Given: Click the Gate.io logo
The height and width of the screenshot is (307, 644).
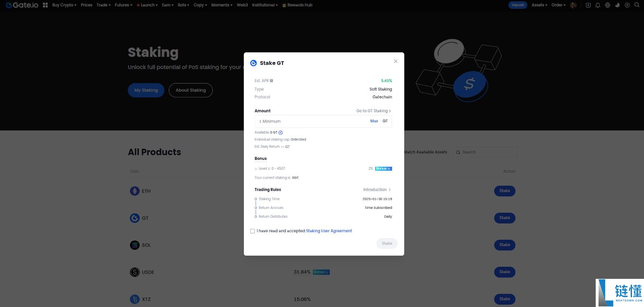Looking at the screenshot, I should [x=22, y=5].
